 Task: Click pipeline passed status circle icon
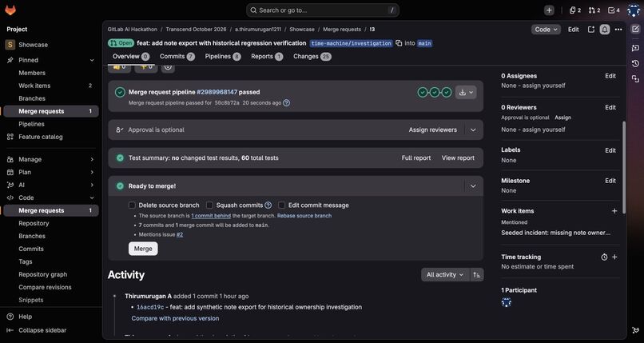pos(120,92)
